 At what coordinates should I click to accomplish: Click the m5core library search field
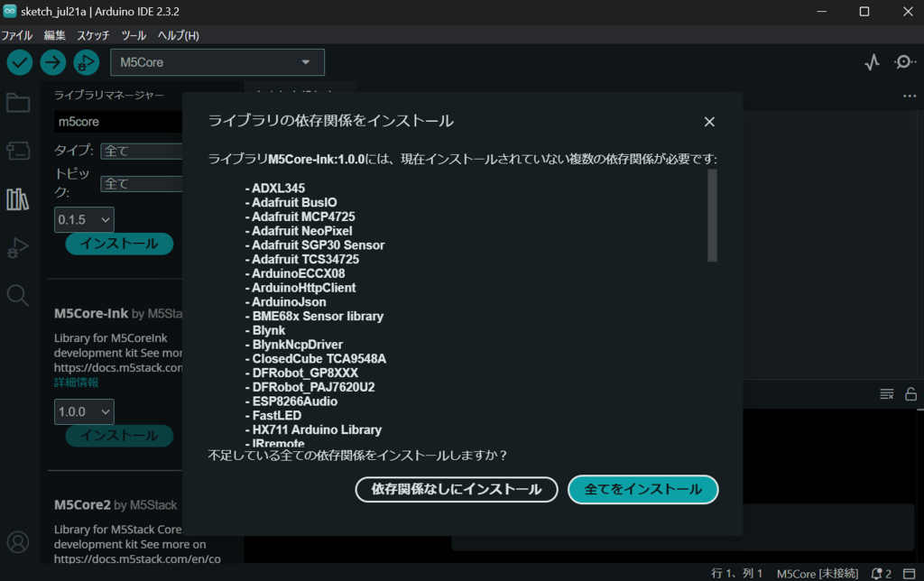118,122
